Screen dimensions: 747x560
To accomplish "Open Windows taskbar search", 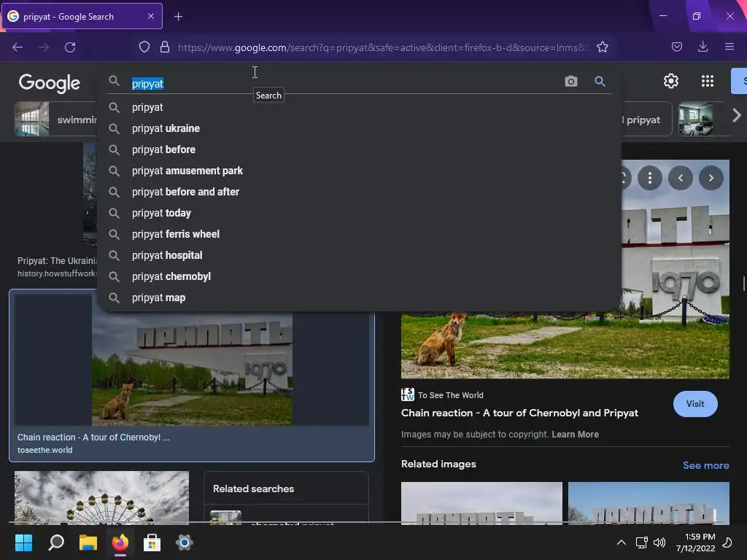I will pyautogui.click(x=55, y=542).
